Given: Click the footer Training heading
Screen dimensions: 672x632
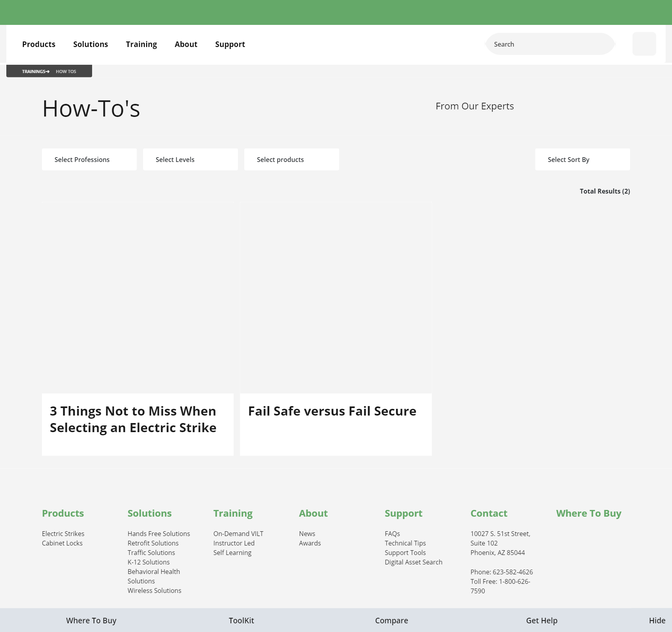Looking at the screenshot, I should tap(233, 513).
